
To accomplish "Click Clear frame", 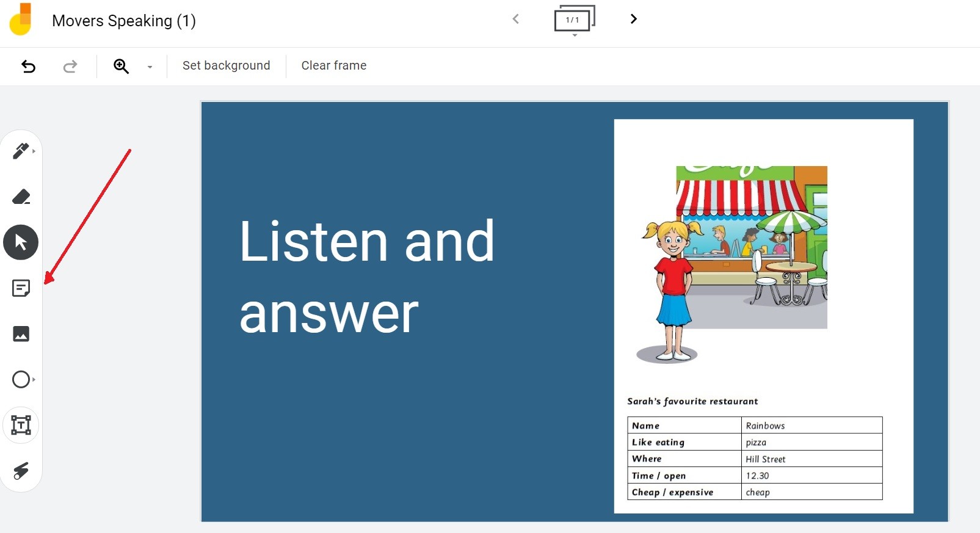I will click(334, 65).
